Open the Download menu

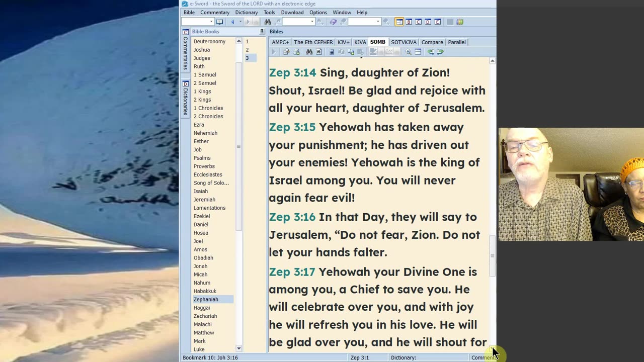pos(292,12)
